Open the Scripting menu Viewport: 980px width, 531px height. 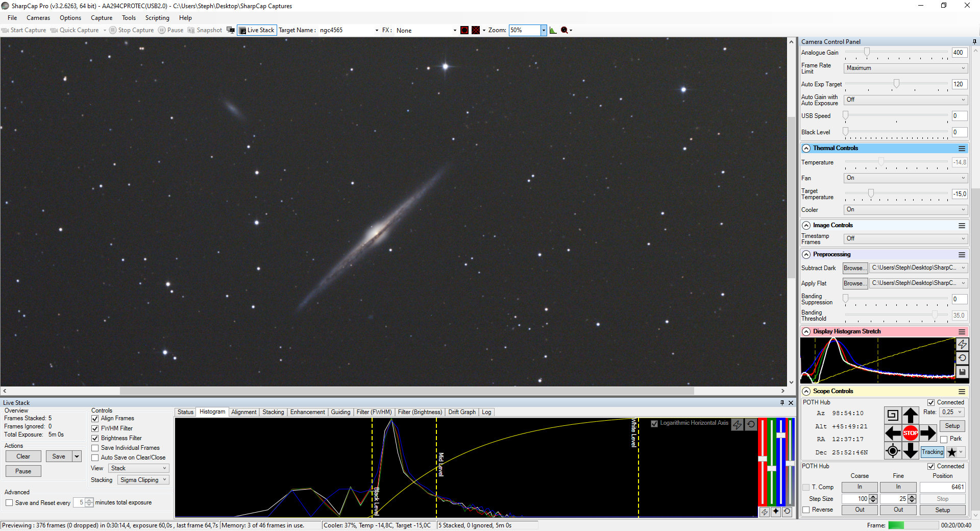pos(157,18)
